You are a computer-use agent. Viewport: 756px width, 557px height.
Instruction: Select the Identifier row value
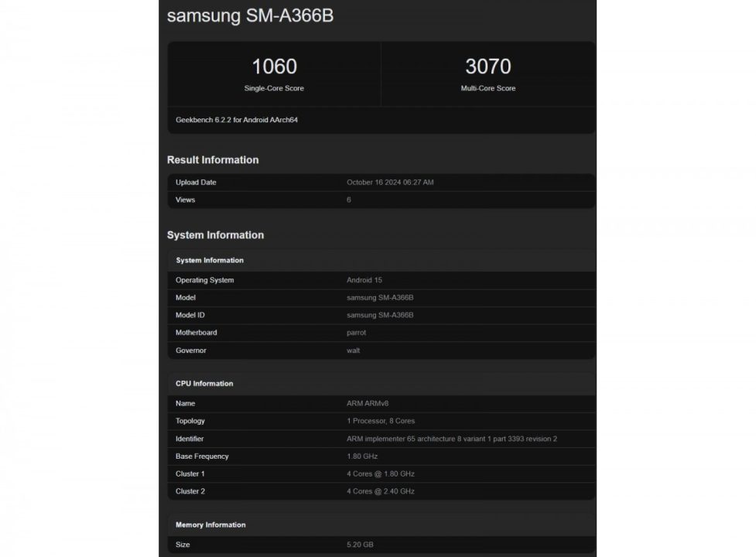(x=452, y=439)
